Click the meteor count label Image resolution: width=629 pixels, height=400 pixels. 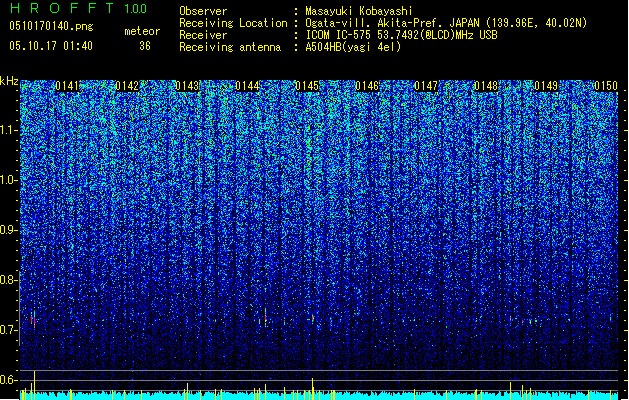pos(142,31)
